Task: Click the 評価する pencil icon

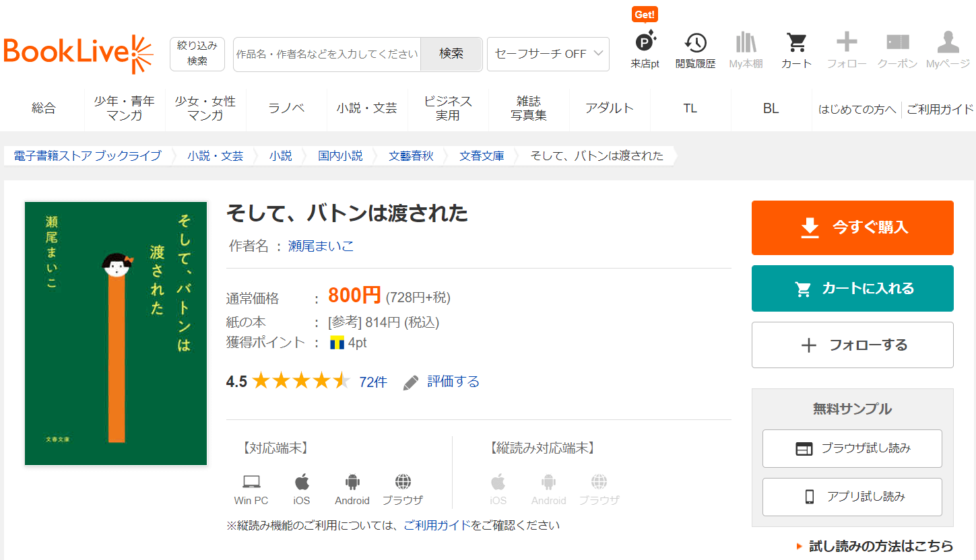Action: [411, 382]
